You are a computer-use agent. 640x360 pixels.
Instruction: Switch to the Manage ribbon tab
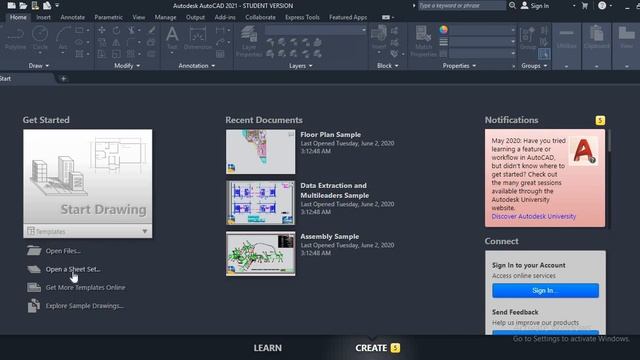point(165,17)
